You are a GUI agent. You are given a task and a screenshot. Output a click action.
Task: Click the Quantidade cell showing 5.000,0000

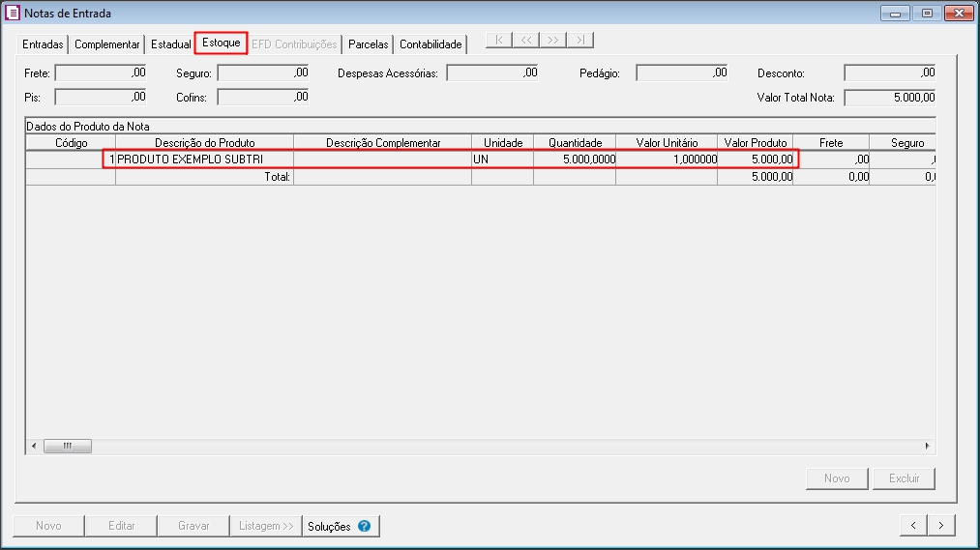574,159
